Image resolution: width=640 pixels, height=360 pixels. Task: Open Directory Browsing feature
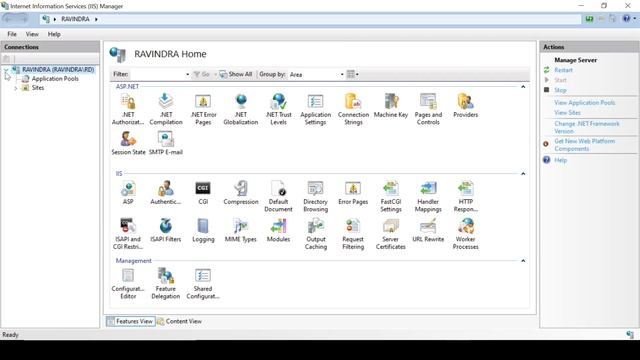(316, 196)
